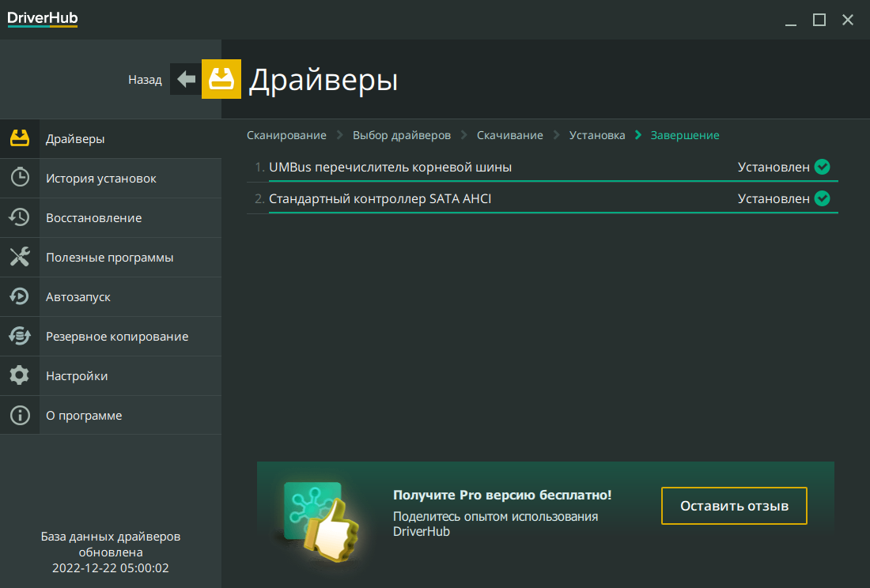Select the Установка breadcrumb step
Viewport: 870px width, 588px height.
pyautogui.click(x=597, y=135)
